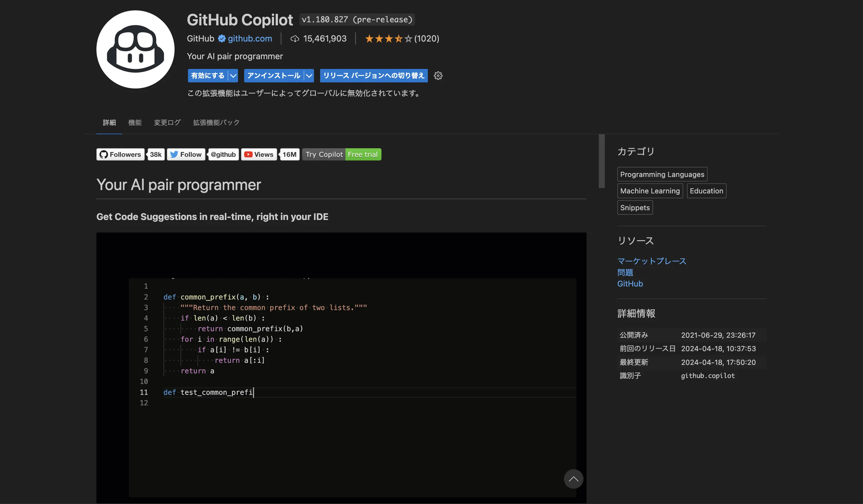Expand the 有効にする button dropdown arrow
863x504 pixels.
pyautogui.click(x=233, y=76)
